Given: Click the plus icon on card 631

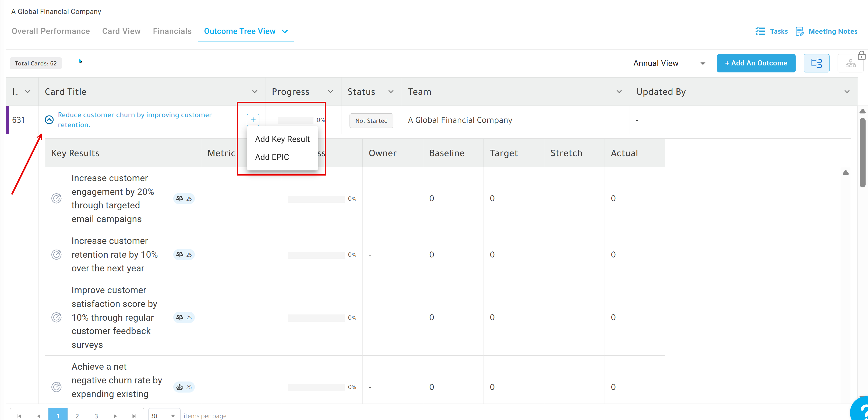Looking at the screenshot, I should click(x=253, y=120).
